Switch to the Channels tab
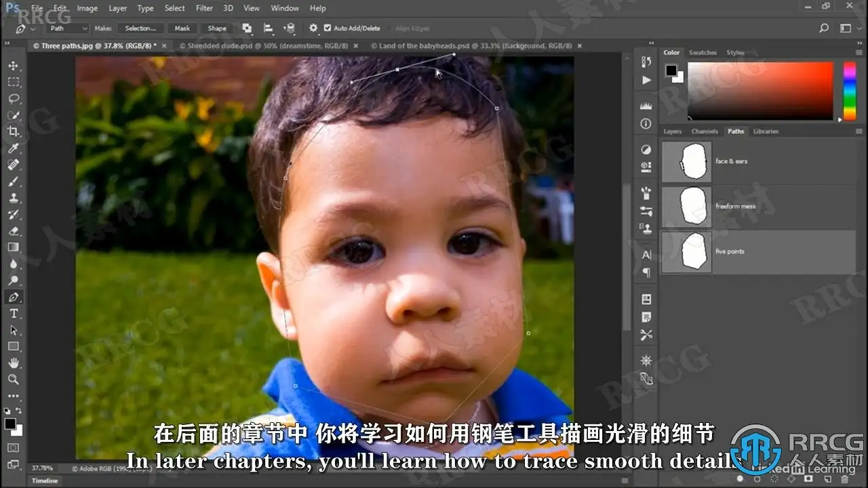The width and height of the screenshot is (868, 488). (705, 131)
